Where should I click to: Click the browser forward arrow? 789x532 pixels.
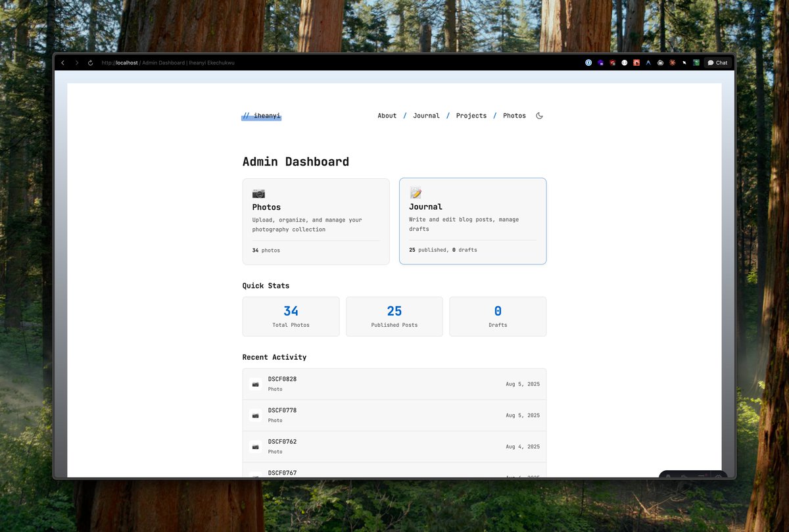[x=76, y=63]
